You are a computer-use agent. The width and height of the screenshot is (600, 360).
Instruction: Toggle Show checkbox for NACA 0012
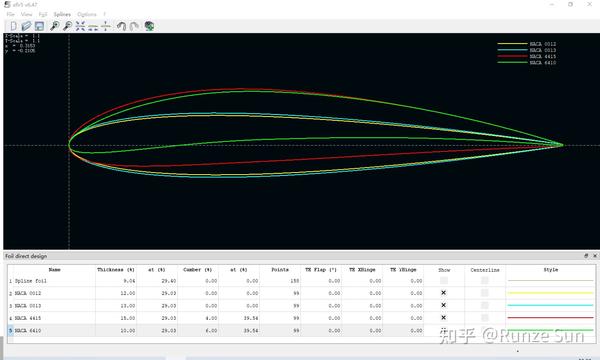(443, 293)
